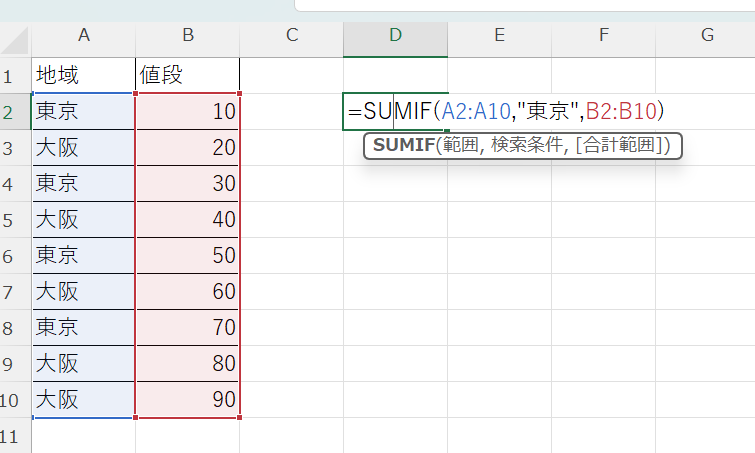Viewport: 755px width, 453px height.
Task: Select column B header
Action: (x=187, y=36)
